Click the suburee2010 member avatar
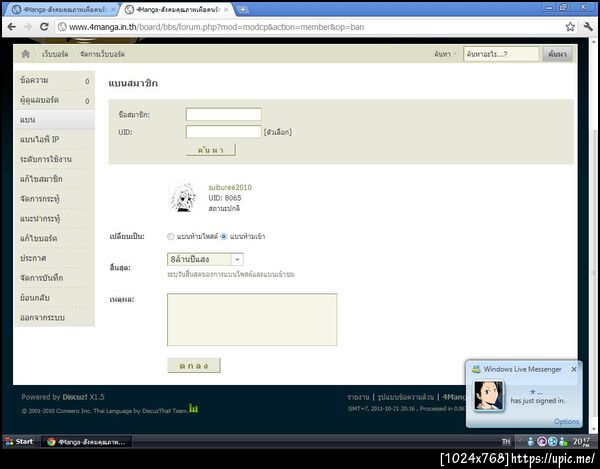The height and width of the screenshot is (469, 600). point(183,198)
